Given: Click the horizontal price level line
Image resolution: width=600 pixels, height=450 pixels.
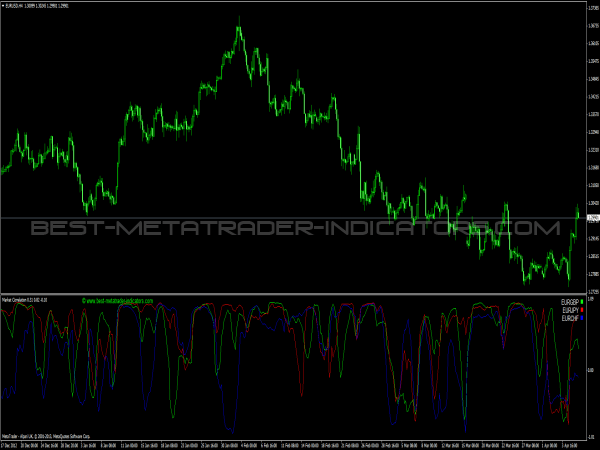Looking at the screenshot, I should [x=293, y=218].
